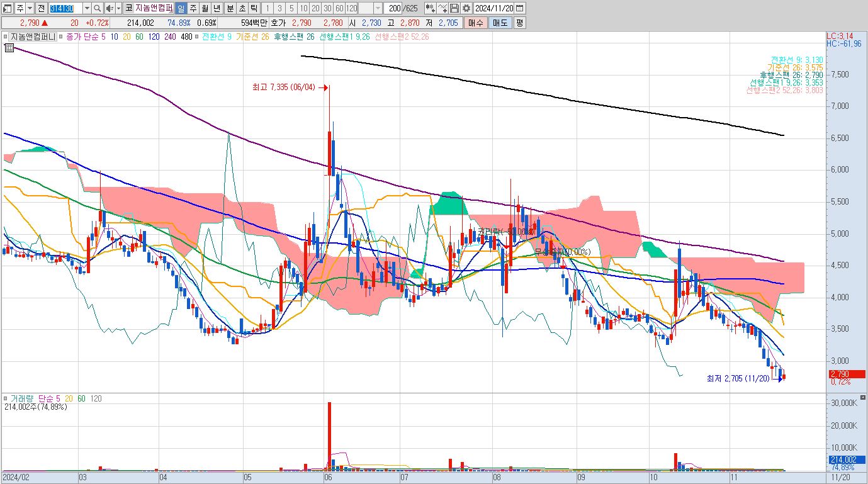Open the calendar date picker icon

(x=520, y=8)
